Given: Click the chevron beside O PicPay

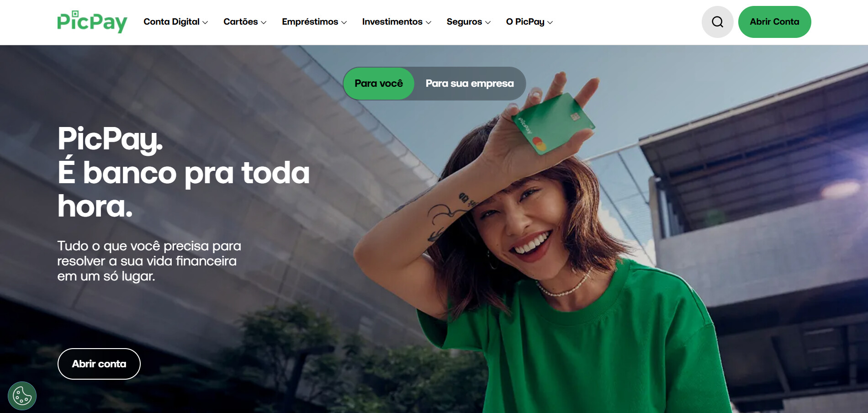Looking at the screenshot, I should coord(550,22).
